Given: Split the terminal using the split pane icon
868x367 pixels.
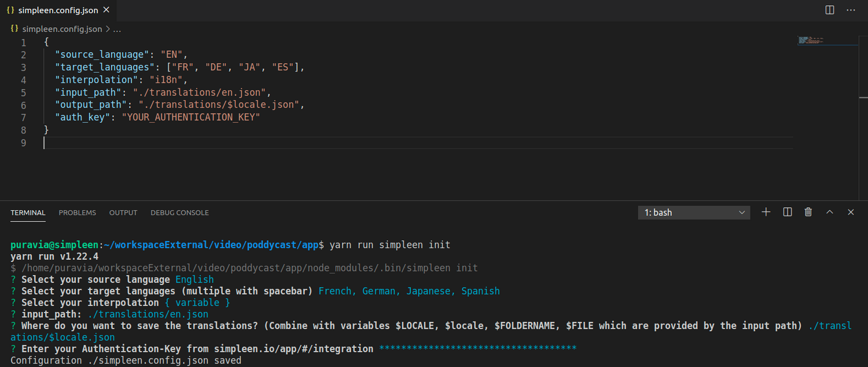Looking at the screenshot, I should (787, 212).
